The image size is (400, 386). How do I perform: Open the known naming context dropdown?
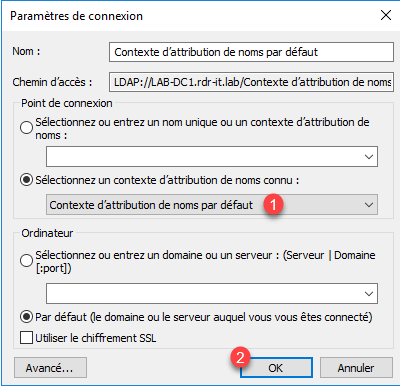coord(212,205)
